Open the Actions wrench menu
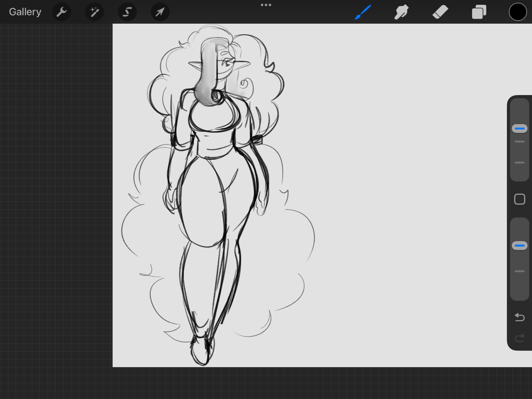Screen dimensions: 532x399 pos(61,12)
